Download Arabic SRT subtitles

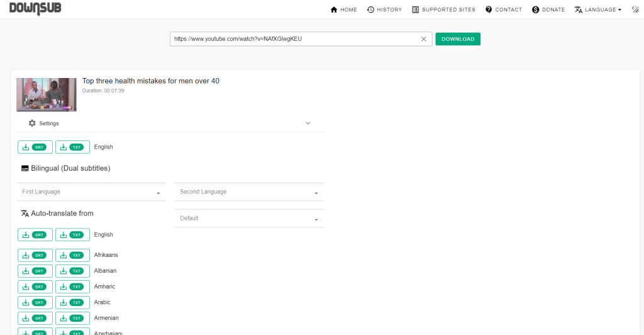tap(35, 302)
